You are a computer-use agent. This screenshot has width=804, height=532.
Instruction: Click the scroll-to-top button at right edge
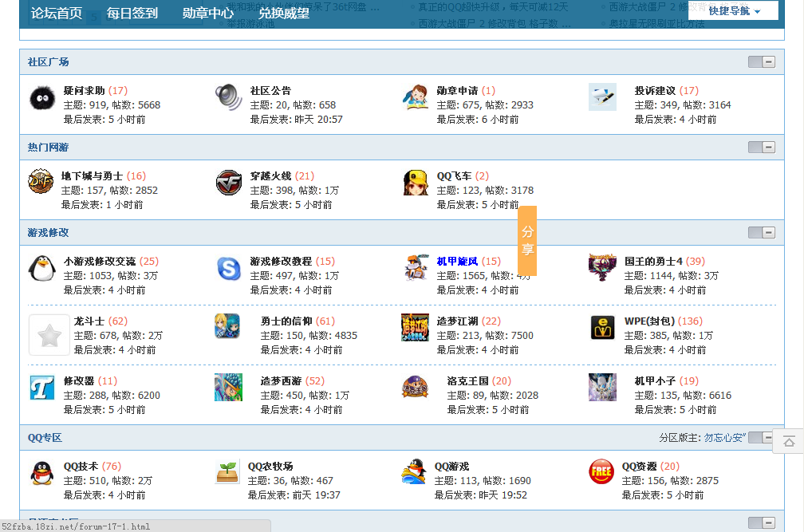click(789, 441)
